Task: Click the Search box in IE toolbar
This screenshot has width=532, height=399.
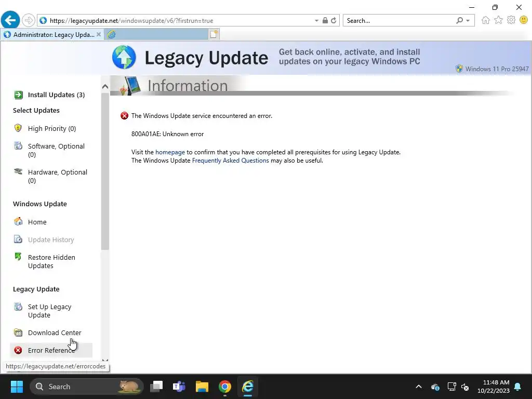Action: click(398, 21)
